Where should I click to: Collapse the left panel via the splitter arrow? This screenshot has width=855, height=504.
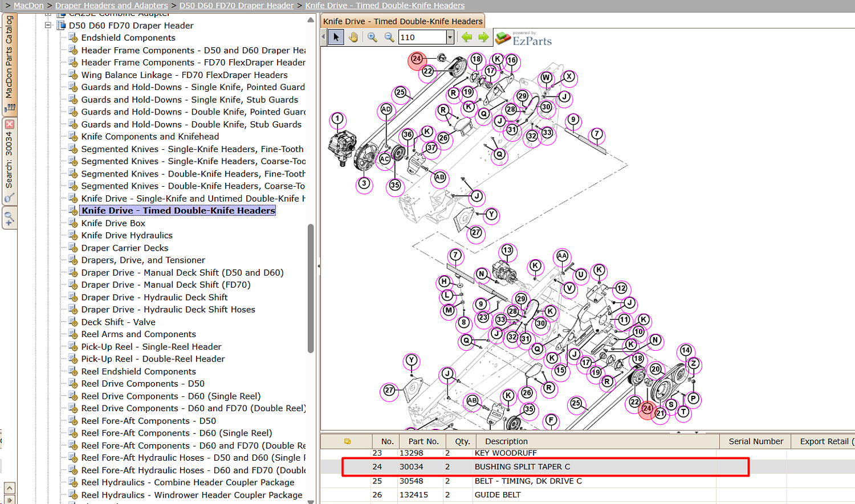tap(319, 266)
